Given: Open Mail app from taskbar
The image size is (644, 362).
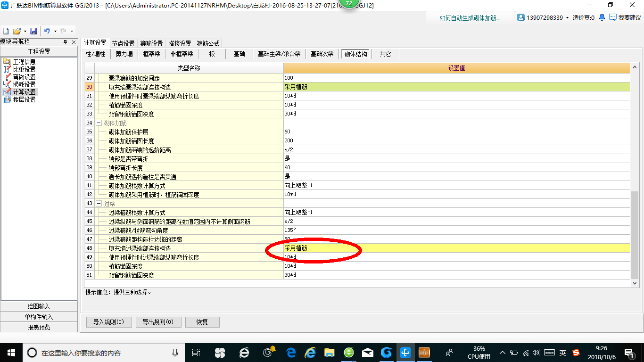Looking at the screenshot, I should 367,352.
